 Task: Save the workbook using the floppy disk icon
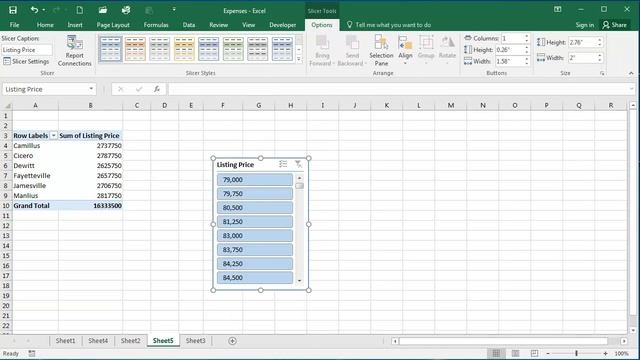point(13,10)
